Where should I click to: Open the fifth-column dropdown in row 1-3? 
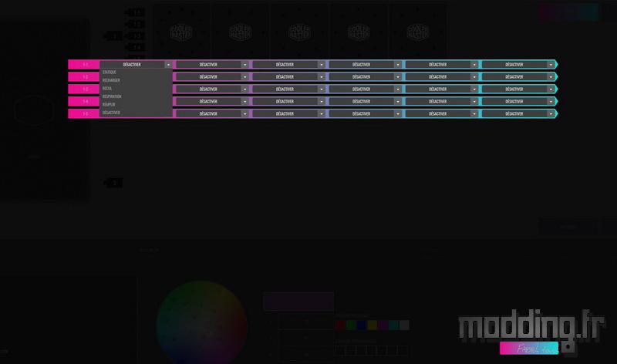pos(442,89)
